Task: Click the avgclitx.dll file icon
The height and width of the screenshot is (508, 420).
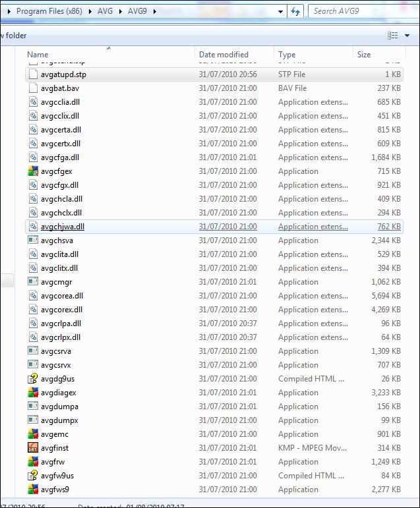Action: click(x=33, y=268)
